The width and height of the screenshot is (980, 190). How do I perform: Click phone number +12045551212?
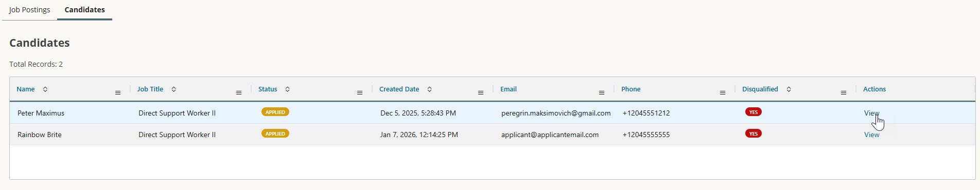[x=646, y=113]
